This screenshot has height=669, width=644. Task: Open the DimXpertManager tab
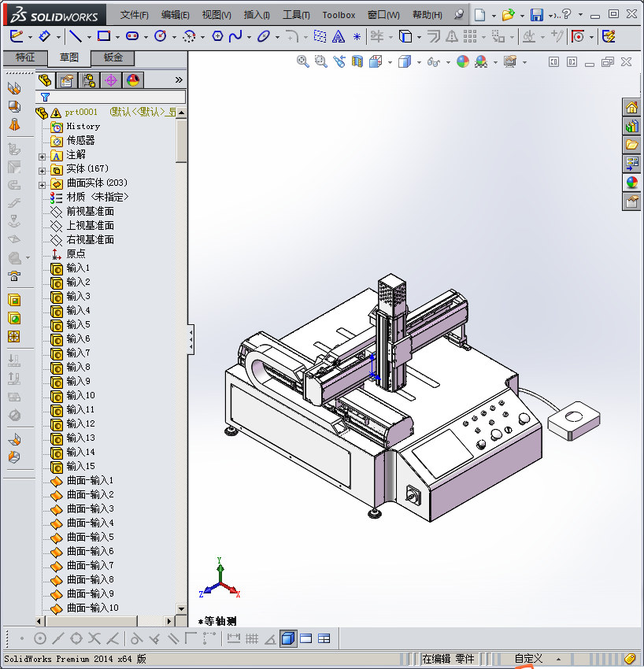[x=111, y=80]
